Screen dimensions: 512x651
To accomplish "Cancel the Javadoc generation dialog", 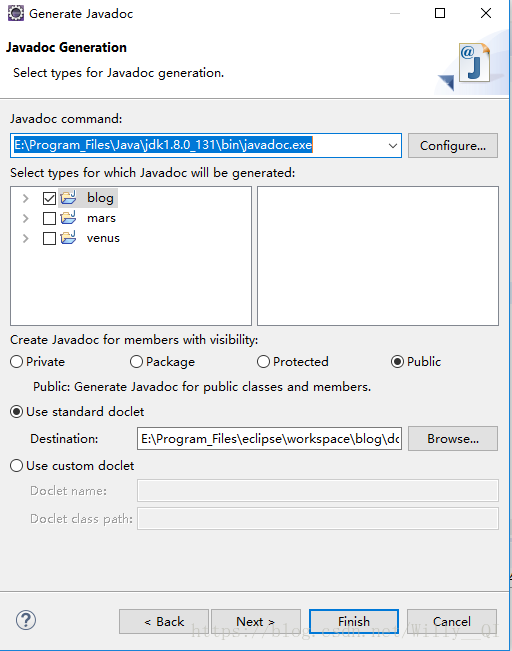I will tap(452, 622).
